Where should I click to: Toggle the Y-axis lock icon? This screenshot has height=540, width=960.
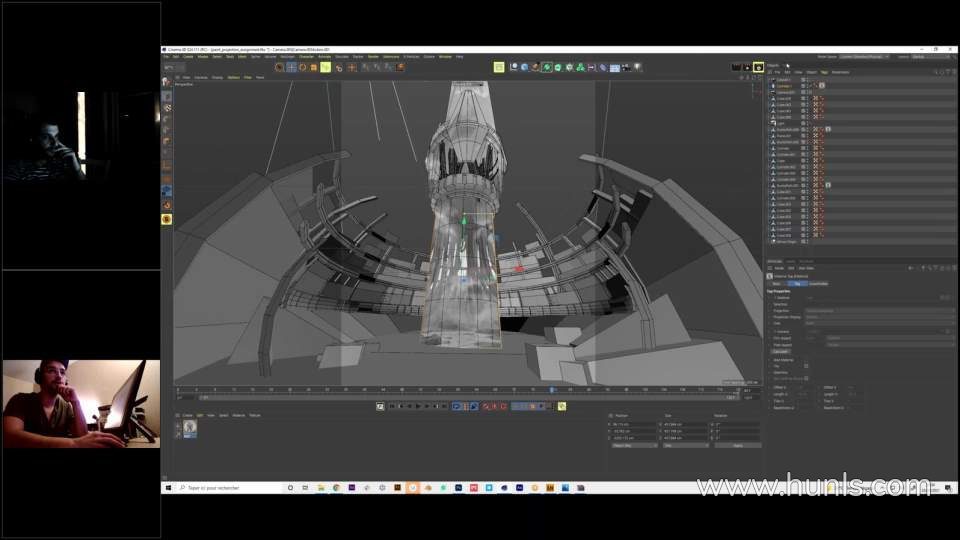pyautogui.click(x=377, y=67)
